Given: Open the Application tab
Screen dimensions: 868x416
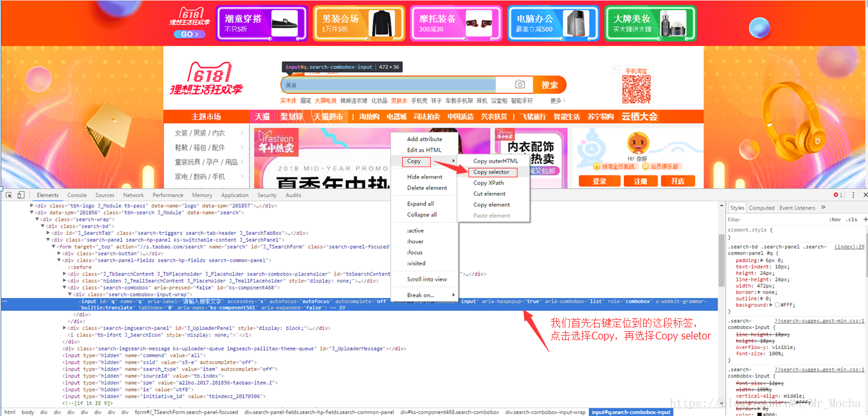Looking at the screenshot, I should [x=235, y=195].
